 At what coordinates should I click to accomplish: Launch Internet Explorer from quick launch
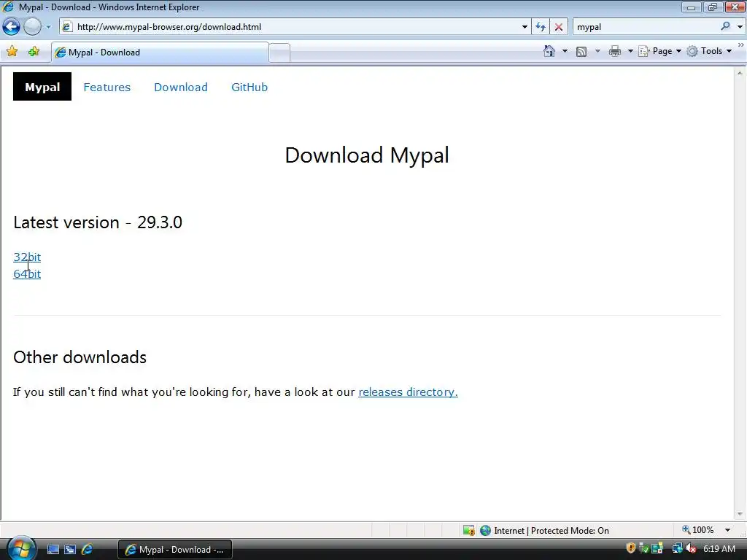(x=88, y=550)
